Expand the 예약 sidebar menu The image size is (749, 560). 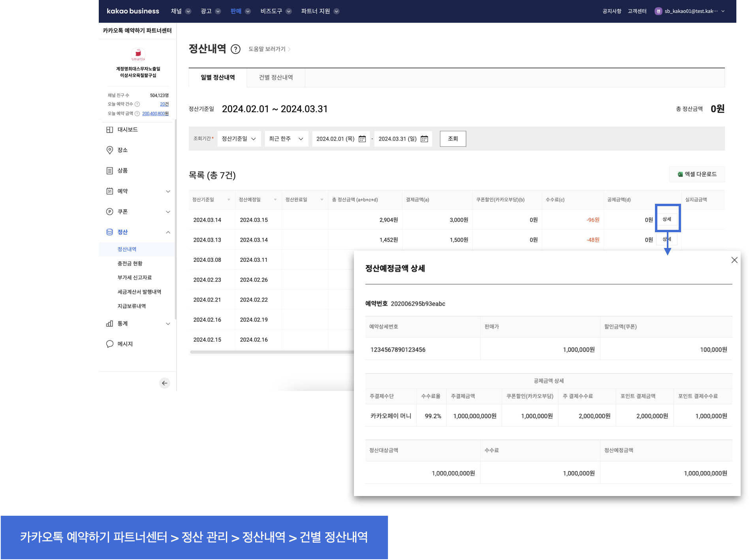coord(168,192)
